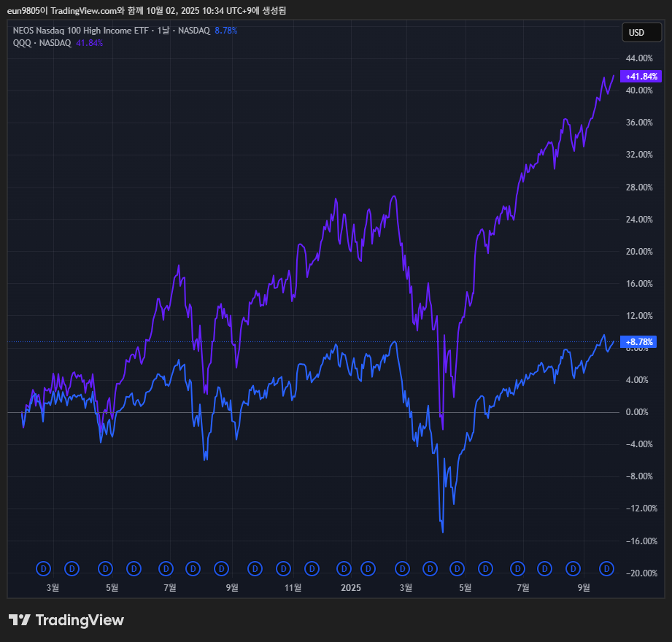Click the 20.00% scale label

(x=639, y=252)
